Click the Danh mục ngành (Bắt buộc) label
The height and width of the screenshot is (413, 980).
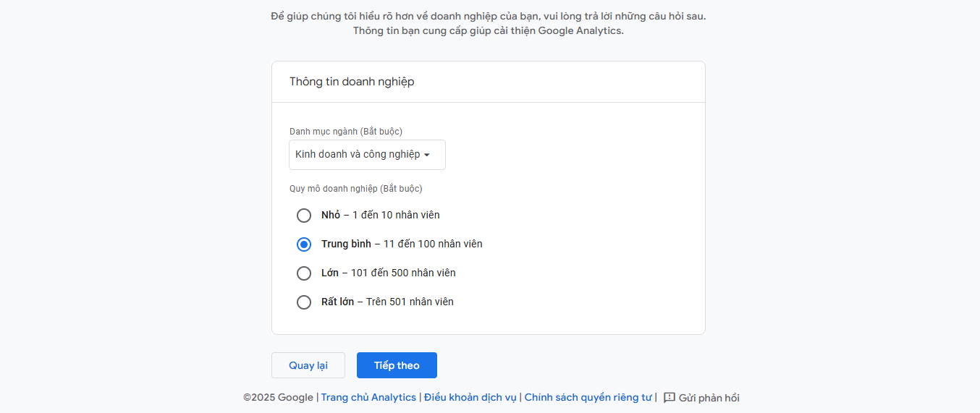click(x=346, y=132)
